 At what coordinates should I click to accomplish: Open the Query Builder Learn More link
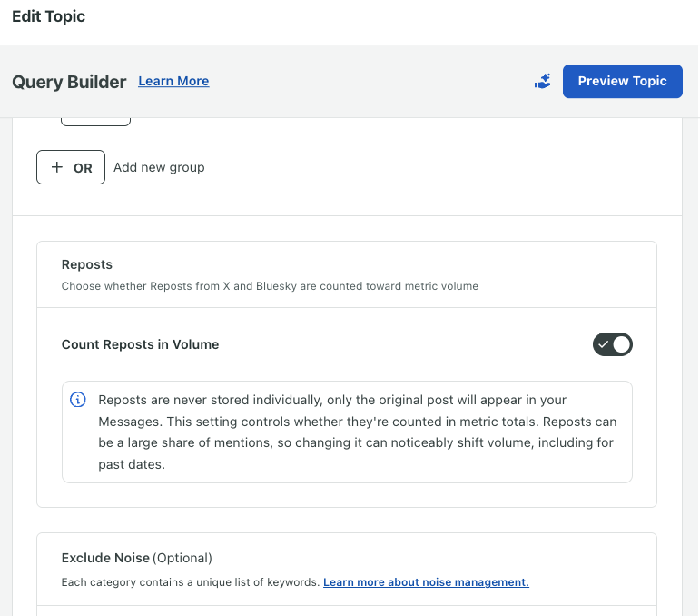[173, 81]
